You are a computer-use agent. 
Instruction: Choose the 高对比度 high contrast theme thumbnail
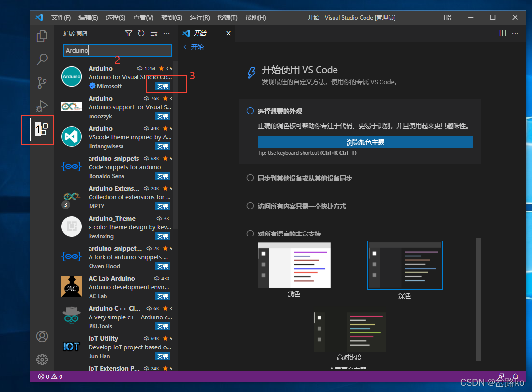(350, 332)
